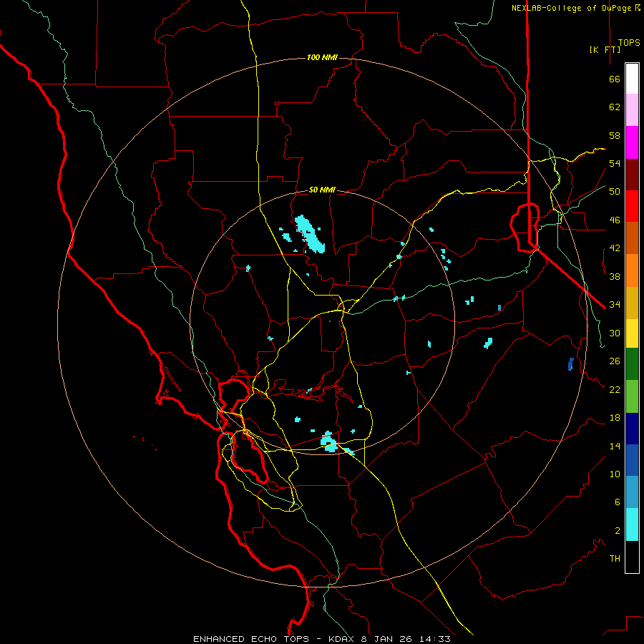Click the magenta 58 kft legend swatch
This screenshot has height=644, width=644.
click(632, 142)
